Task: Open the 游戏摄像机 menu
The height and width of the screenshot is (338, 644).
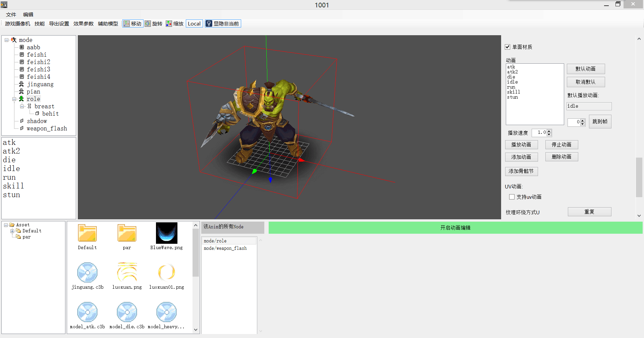Action: tap(17, 23)
